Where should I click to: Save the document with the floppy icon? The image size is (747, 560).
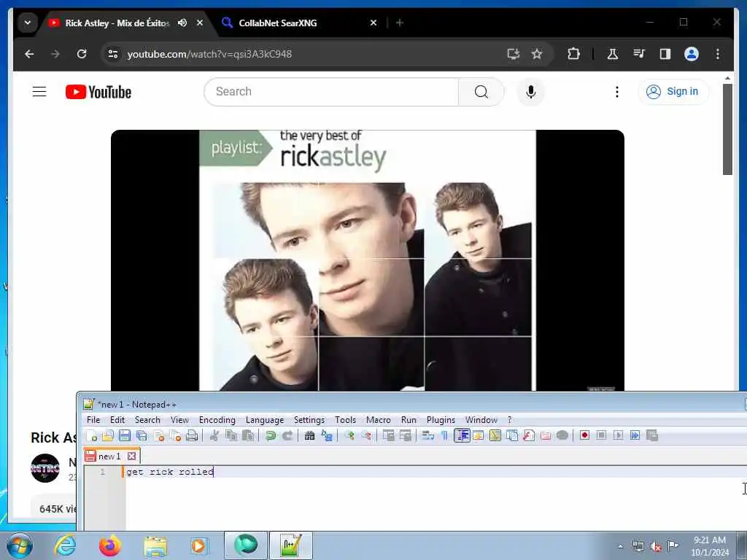(x=125, y=435)
